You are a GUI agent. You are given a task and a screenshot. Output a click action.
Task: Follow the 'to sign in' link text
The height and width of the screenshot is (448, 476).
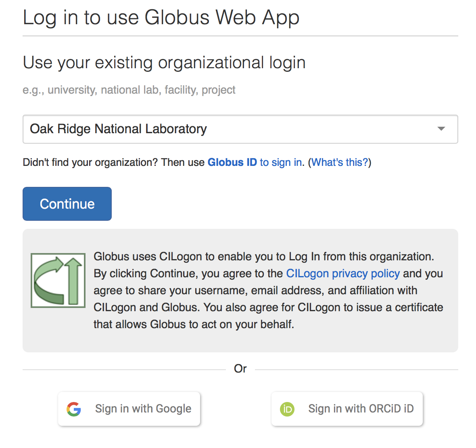[x=281, y=162]
